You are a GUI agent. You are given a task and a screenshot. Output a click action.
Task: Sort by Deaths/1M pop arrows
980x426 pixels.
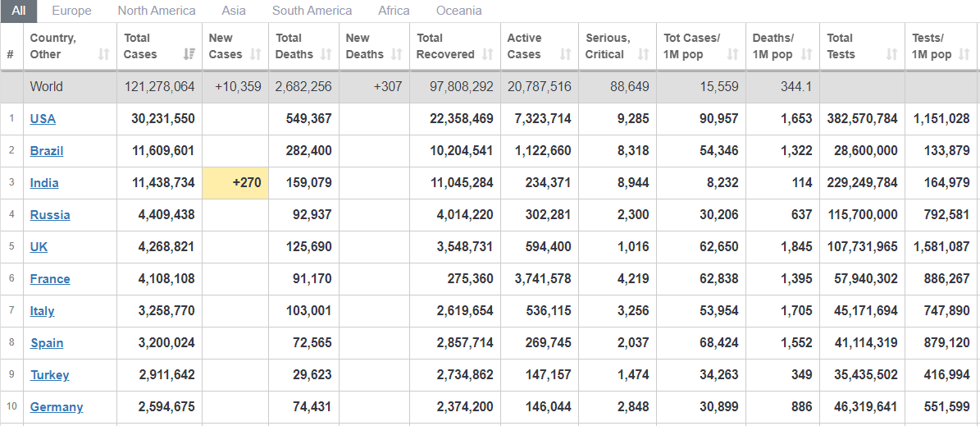point(807,54)
